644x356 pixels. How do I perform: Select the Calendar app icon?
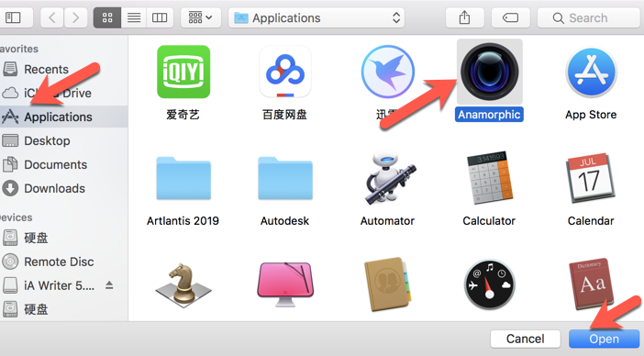point(591,178)
